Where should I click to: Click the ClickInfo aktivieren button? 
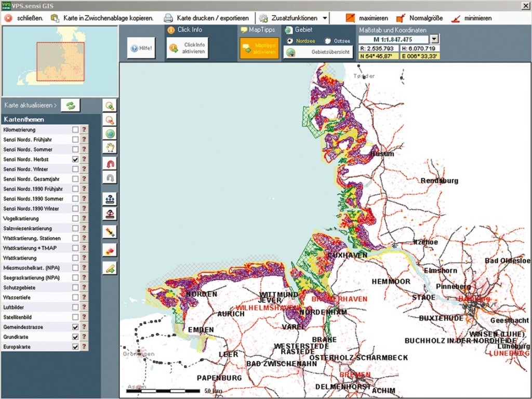click(x=188, y=48)
